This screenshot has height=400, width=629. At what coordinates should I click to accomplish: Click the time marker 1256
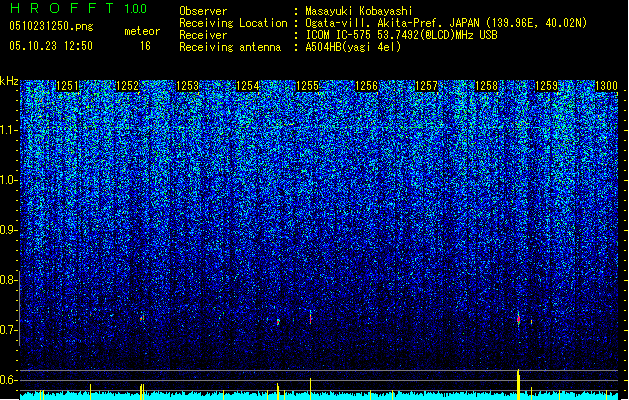pos(367,86)
